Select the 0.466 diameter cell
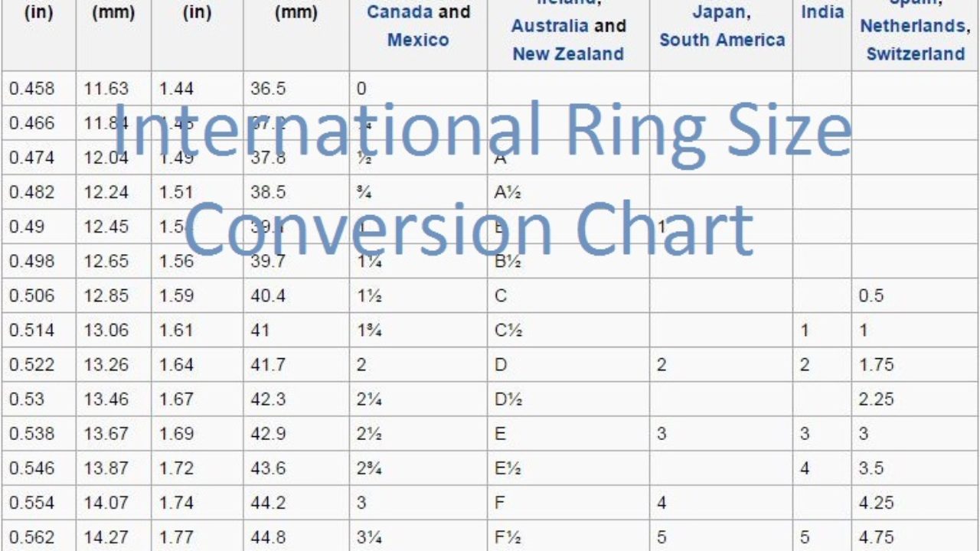Viewport: 980px width, 551px height. point(39,123)
